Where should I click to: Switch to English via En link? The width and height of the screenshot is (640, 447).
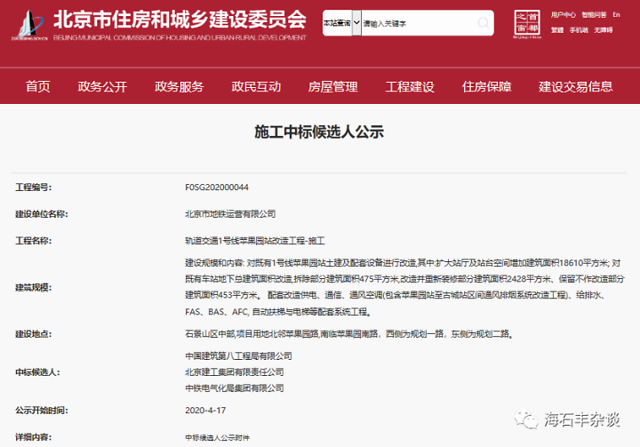tap(616, 15)
